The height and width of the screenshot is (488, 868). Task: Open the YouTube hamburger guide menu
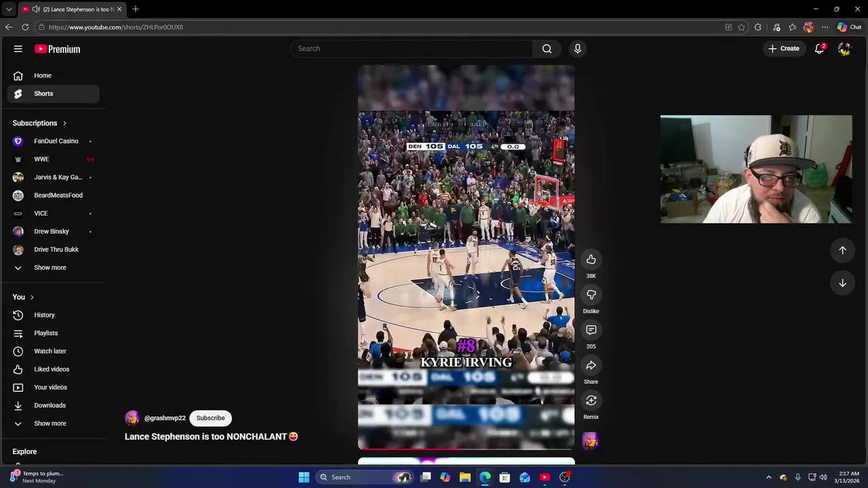pos(18,49)
